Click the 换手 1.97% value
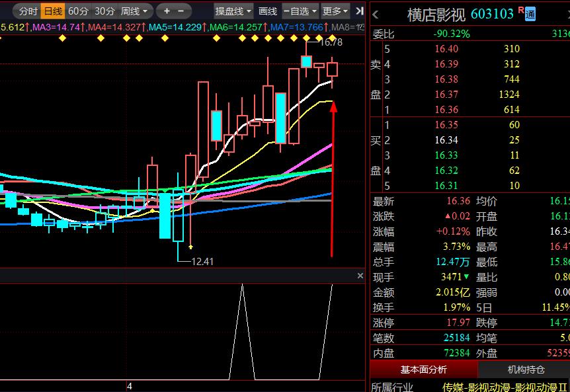The width and height of the screenshot is (570, 392). click(x=456, y=307)
